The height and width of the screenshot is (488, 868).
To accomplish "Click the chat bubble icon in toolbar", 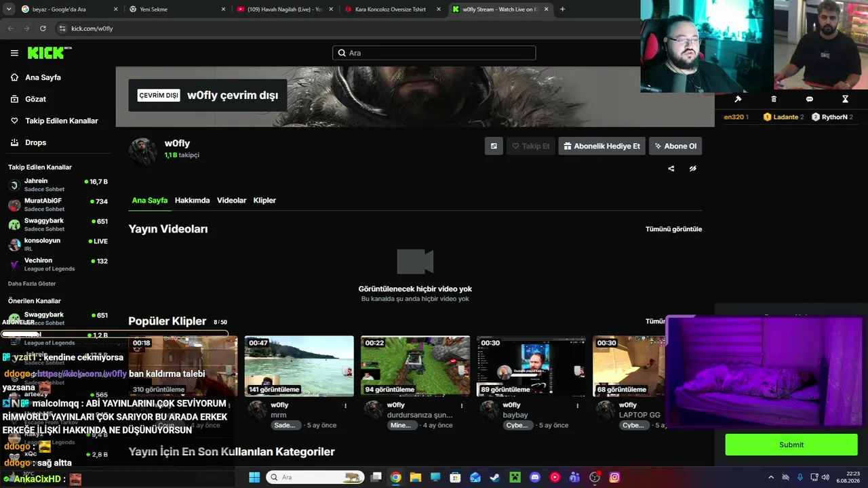I will point(809,99).
